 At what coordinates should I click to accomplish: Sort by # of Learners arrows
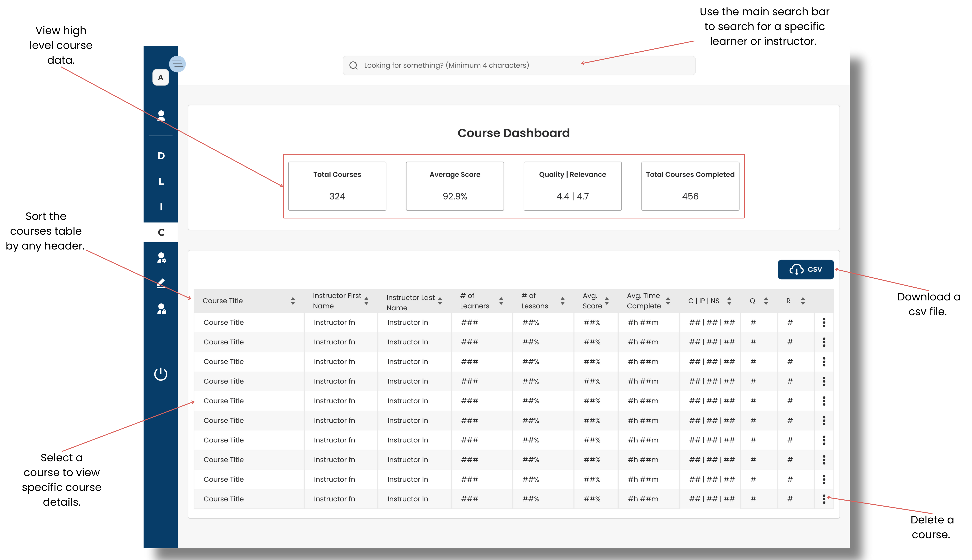tap(501, 301)
